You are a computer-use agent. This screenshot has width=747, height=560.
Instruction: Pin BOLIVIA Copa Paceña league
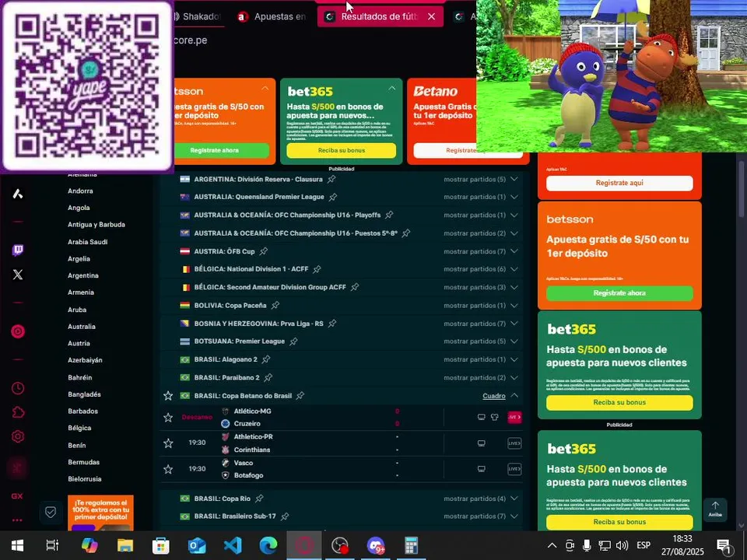click(275, 305)
